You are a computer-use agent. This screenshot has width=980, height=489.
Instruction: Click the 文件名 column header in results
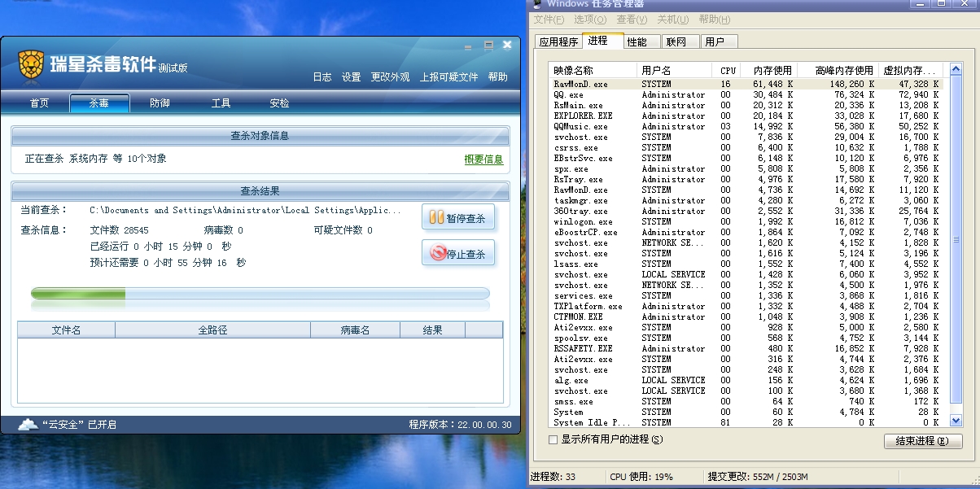pyautogui.click(x=67, y=330)
